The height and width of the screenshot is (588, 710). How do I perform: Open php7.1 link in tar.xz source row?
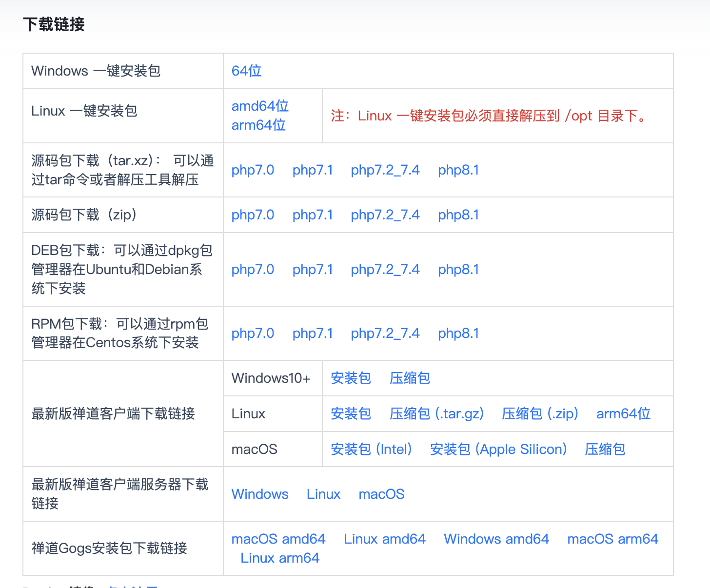[x=313, y=170]
